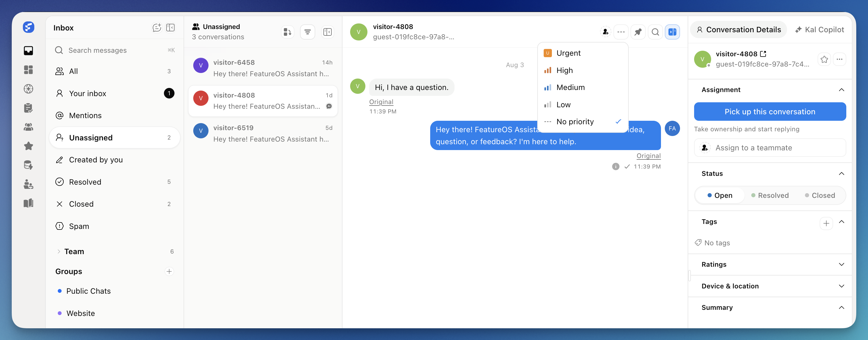The image size is (868, 340).
Task: Open the Closed conversations view
Action: (115, 204)
